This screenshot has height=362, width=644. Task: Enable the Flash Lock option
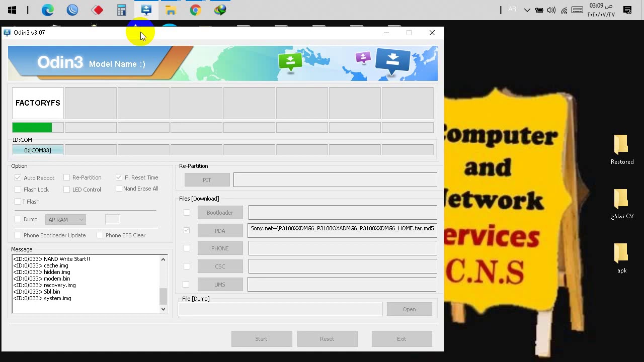(x=18, y=190)
